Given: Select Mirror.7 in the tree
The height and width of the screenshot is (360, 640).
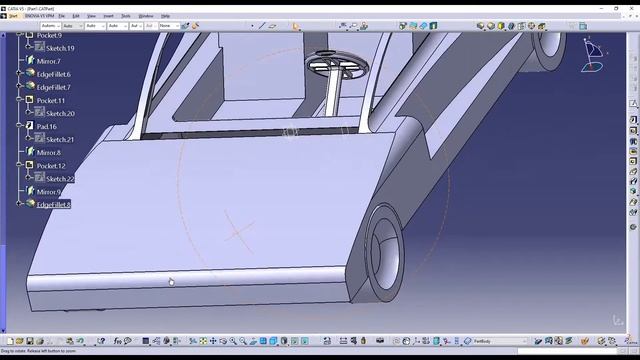Looking at the screenshot, I should pos(49,62).
